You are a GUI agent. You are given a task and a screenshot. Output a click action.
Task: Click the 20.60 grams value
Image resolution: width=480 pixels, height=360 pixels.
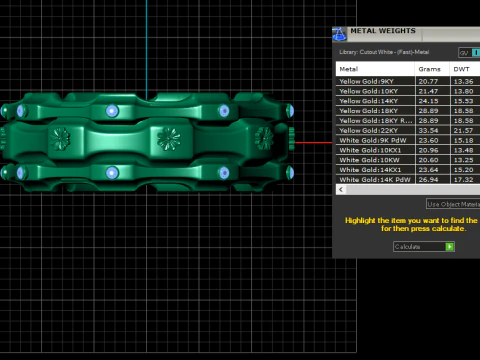pos(428,160)
